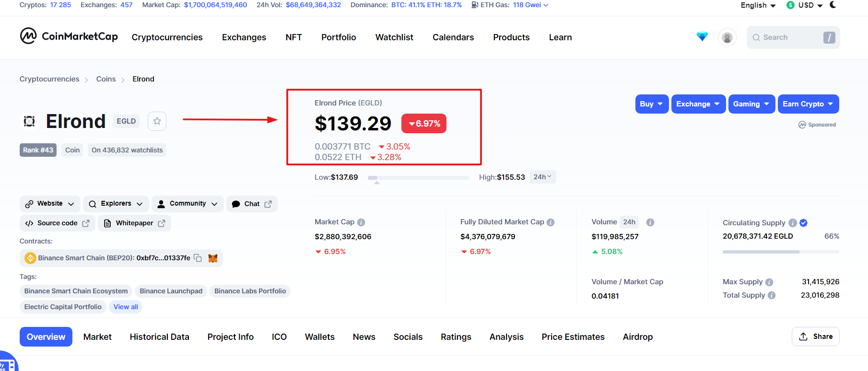Open the USD currency dropdown
This screenshot has width=868, height=371.
point(805,5)
